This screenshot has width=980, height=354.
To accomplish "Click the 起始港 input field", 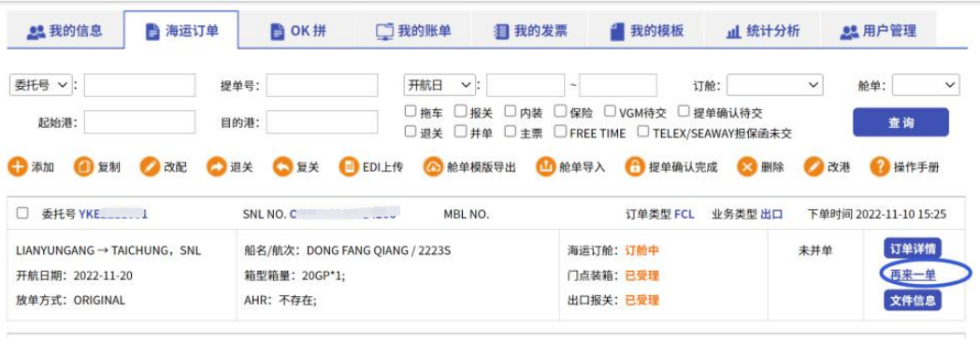I will 139,121.
